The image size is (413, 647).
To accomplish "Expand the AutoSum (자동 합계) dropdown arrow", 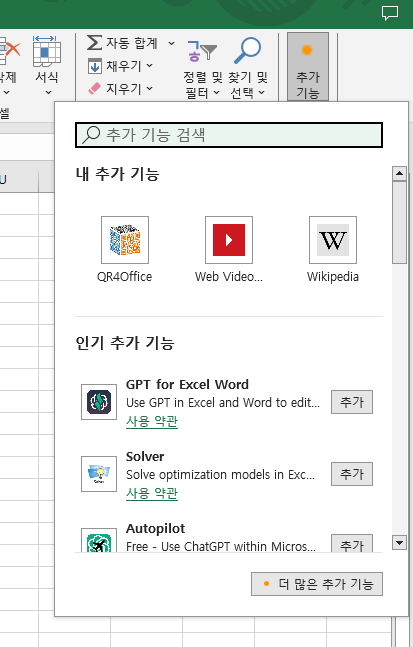I will pos(171,43).
